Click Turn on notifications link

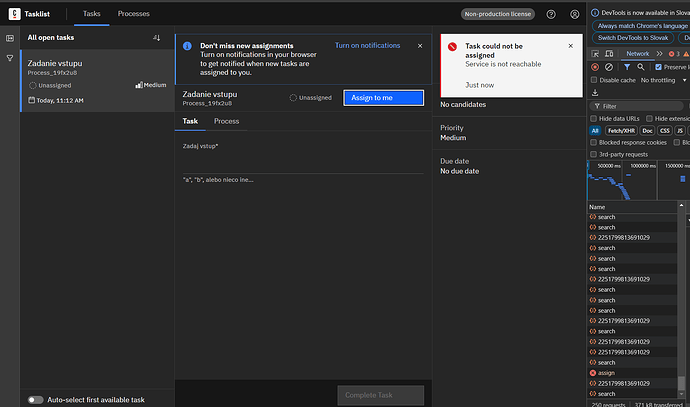coord(367,45)
